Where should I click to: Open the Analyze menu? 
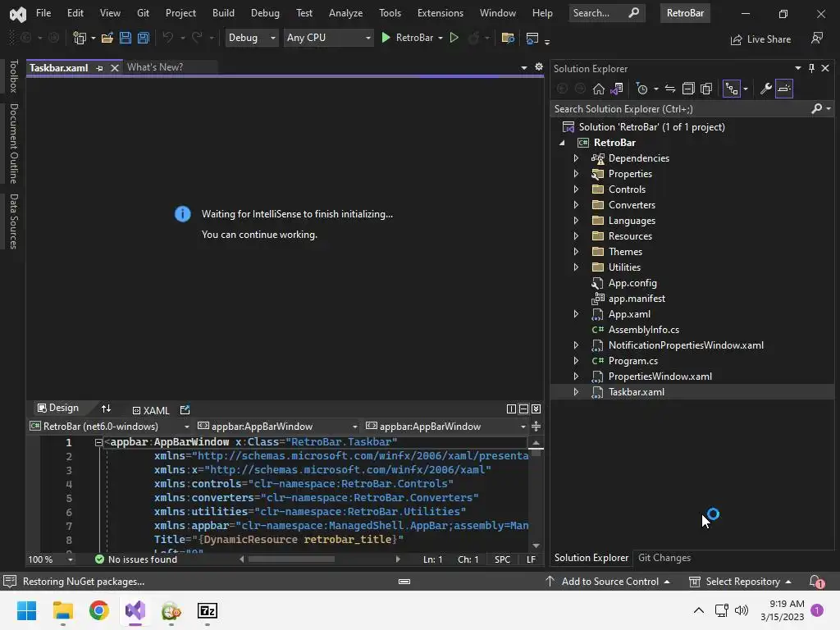pos(345,13)
